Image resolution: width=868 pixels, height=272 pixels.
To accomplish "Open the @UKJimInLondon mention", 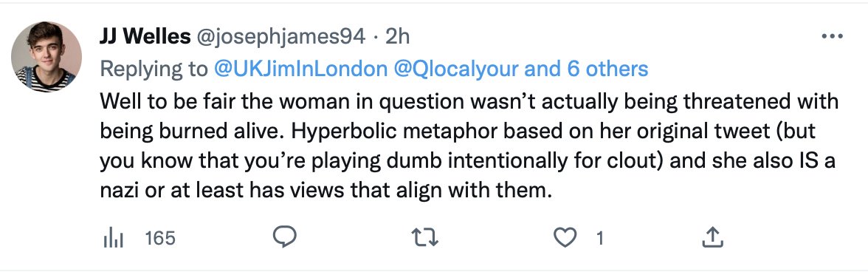I will coord(300,69).
